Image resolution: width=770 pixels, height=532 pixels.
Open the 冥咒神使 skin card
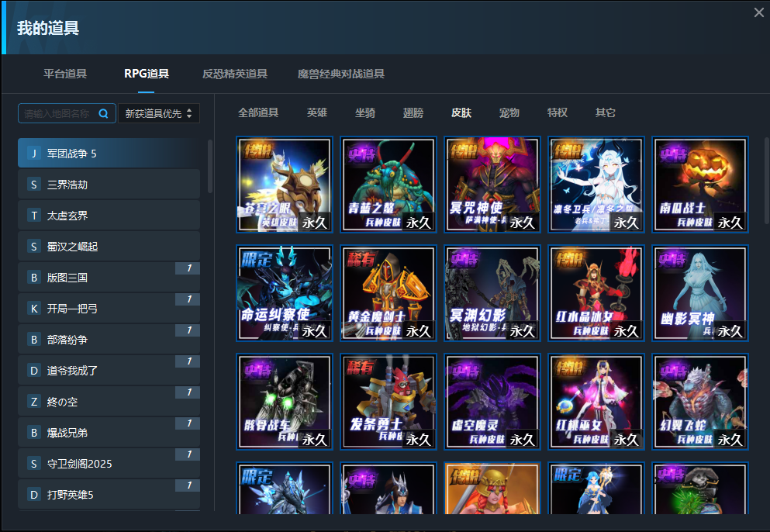point(492,185)
